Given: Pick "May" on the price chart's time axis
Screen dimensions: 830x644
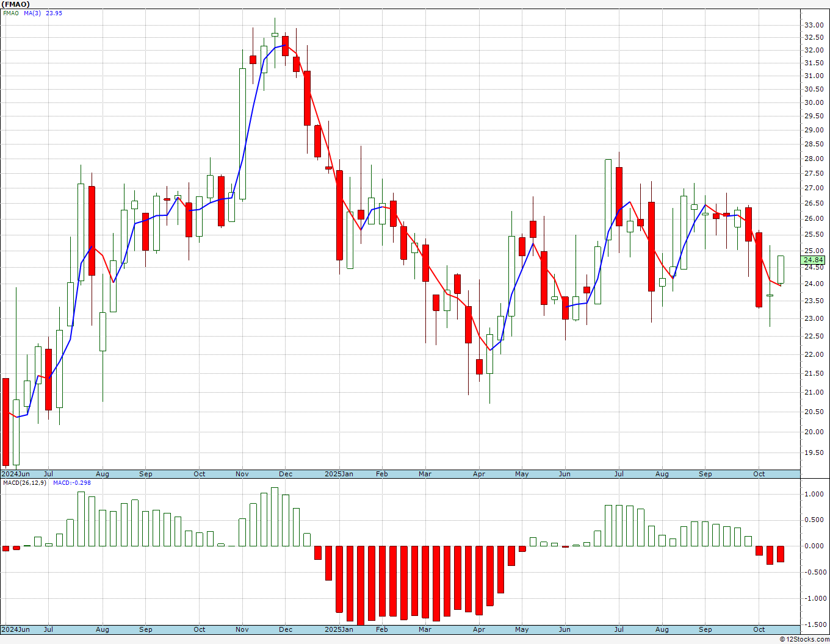Looking at the screenshot, I should (x=522, y=474).
